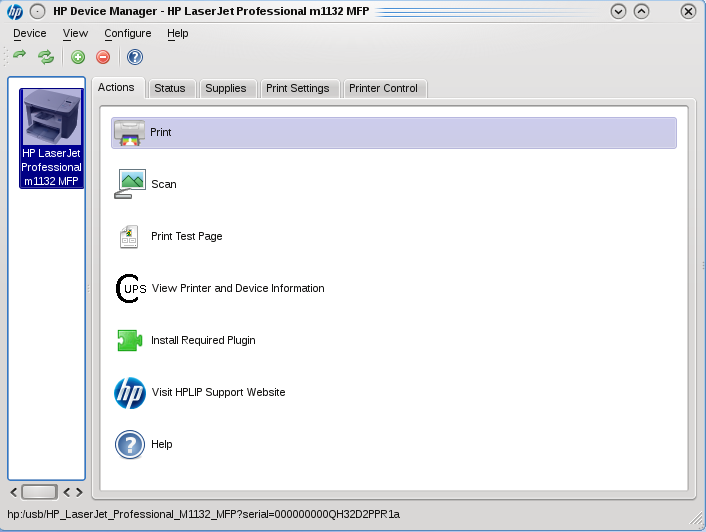Open Visit HPLIP Support Website
706x532 pixels.
pos(218,392)
